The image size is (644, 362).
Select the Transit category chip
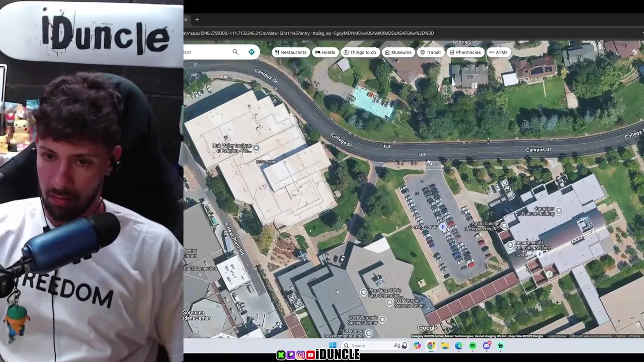pos(430,52)
